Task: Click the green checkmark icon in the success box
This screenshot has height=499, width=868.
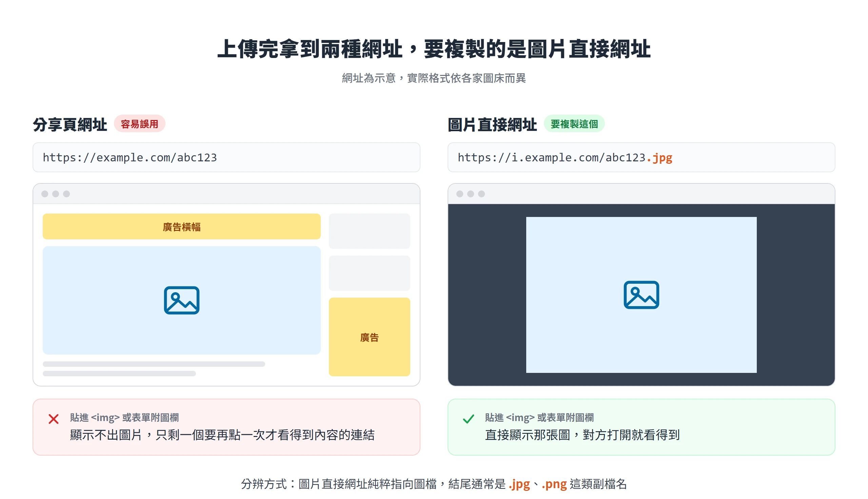Action: [469, 419]
